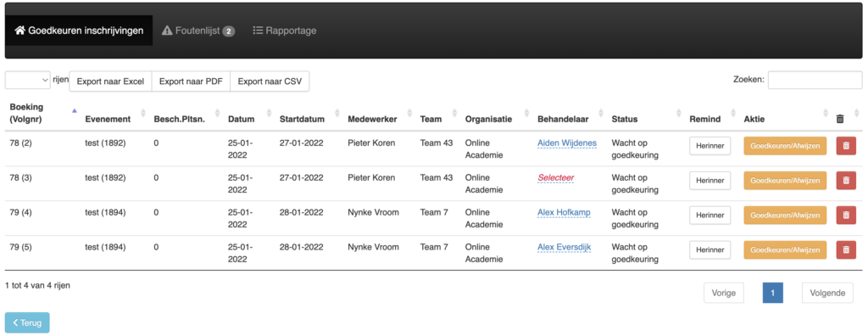Open Selecteer behandelaar for booking 78 (3)
This screenshot has width=868, height=336.
tap(556, 178)
